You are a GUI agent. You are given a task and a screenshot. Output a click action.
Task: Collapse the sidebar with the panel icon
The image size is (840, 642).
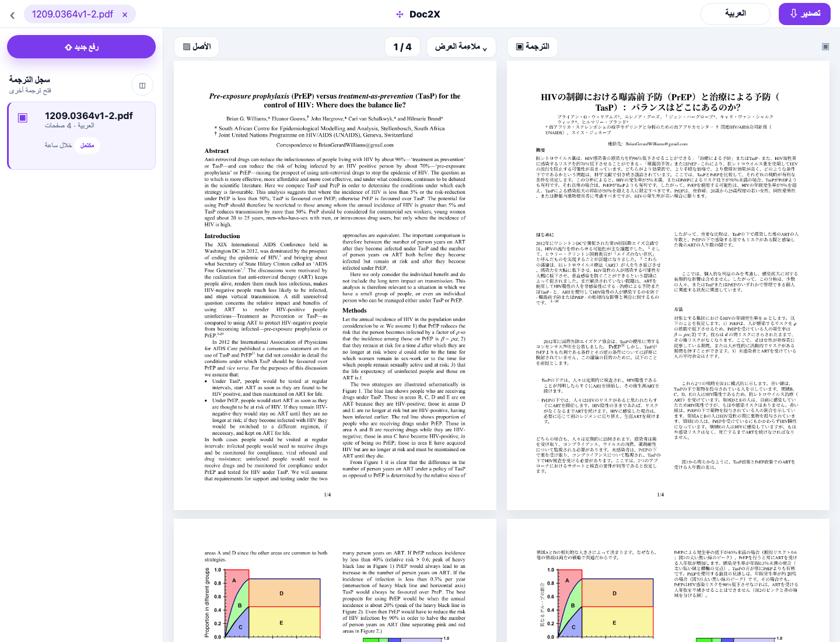[142, 85]
